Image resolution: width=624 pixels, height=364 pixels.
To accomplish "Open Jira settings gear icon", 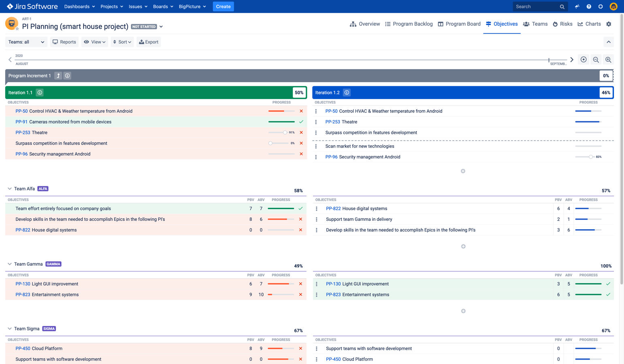I will (600, 6).
